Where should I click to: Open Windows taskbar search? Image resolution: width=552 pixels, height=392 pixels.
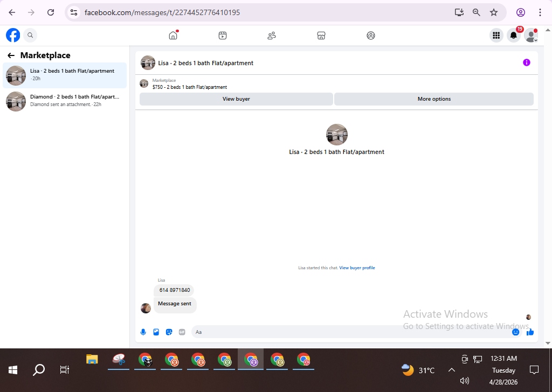tap(39, 370)
